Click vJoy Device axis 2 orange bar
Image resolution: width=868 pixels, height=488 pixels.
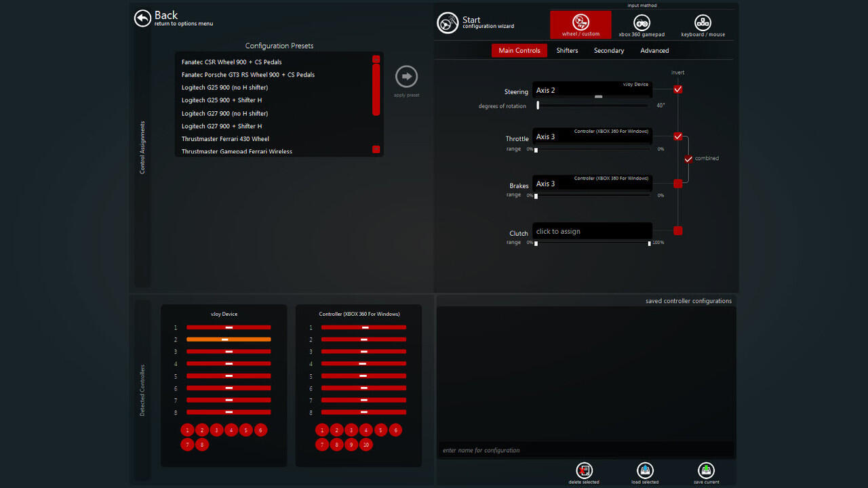[x=229, y=340]
